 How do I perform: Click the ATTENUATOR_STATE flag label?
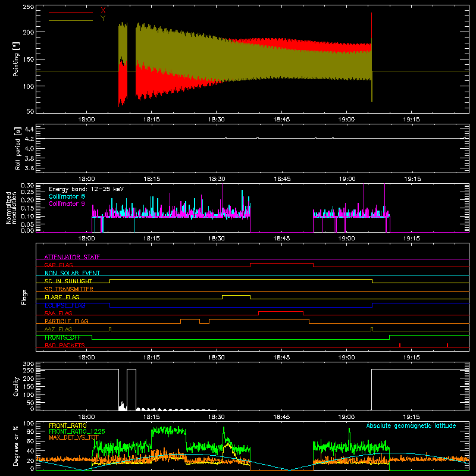click(x=72, y=257)
